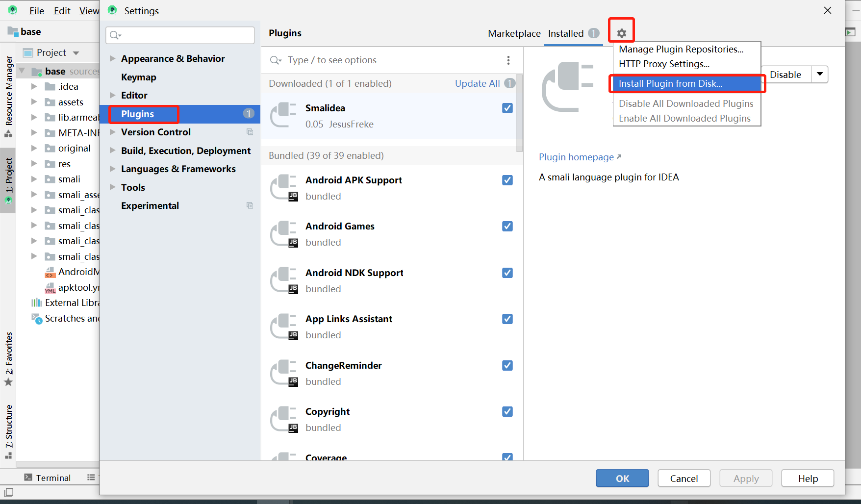Focus the settings search input field
This screenshot has width=861, height=504.
coord(180,35)
